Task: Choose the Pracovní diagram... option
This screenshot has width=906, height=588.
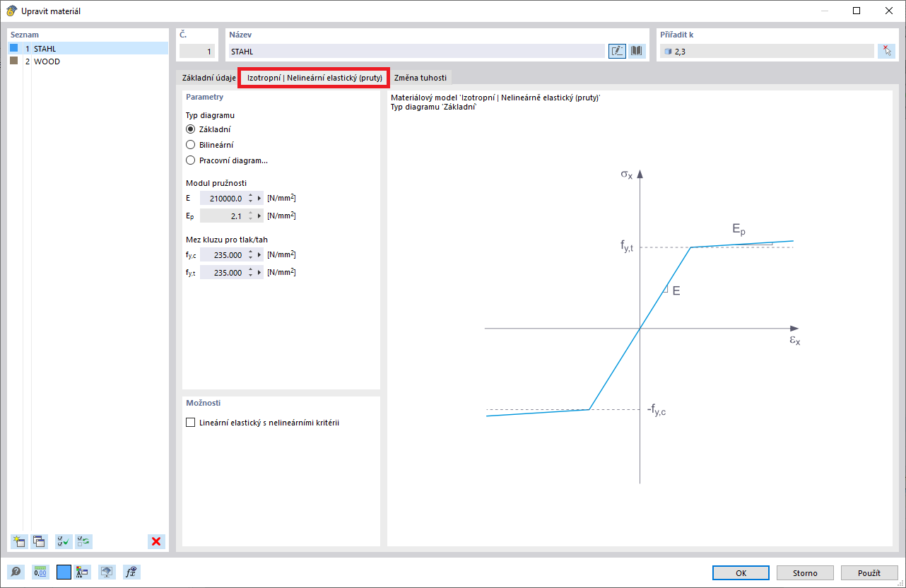Action: pos(190,160)
